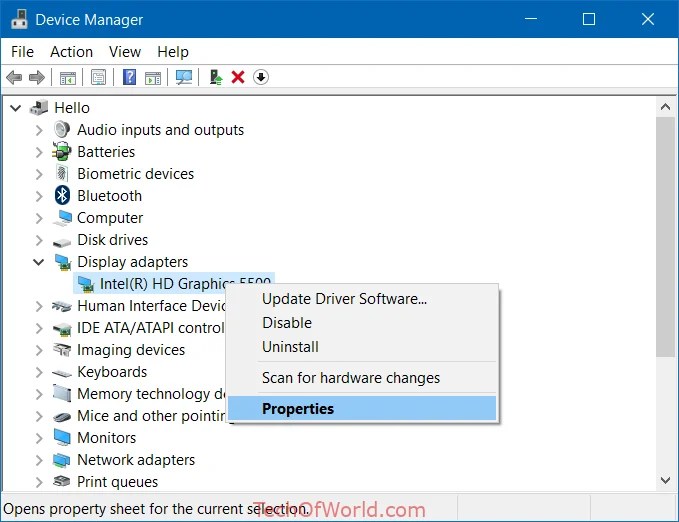Collapse the Hello root node
This screenshot has height=522, width=679.
point(16,108)
